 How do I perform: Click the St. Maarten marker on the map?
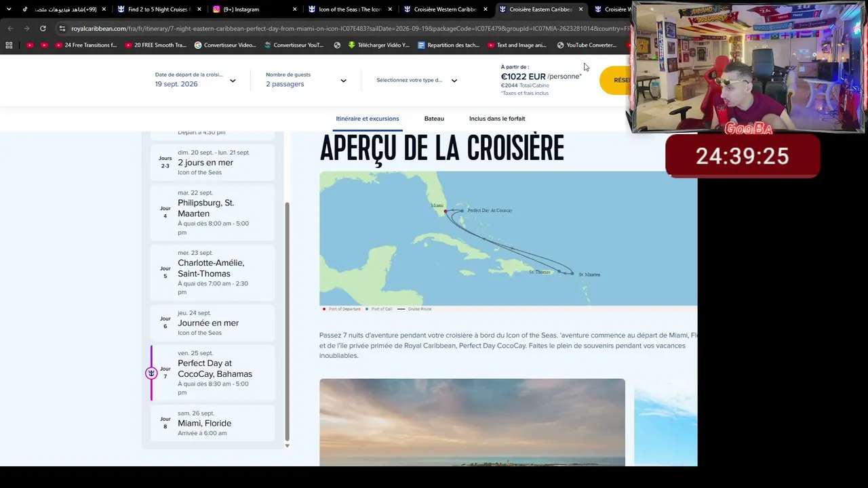pos(572,274)
